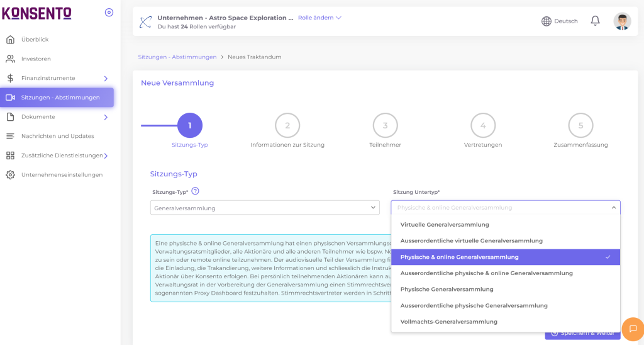The height and width of the screenshot is (345, 644).
Task: Click the Zusätzliche Dienstleistungen grid icon
Action: [x=10, y=156]
